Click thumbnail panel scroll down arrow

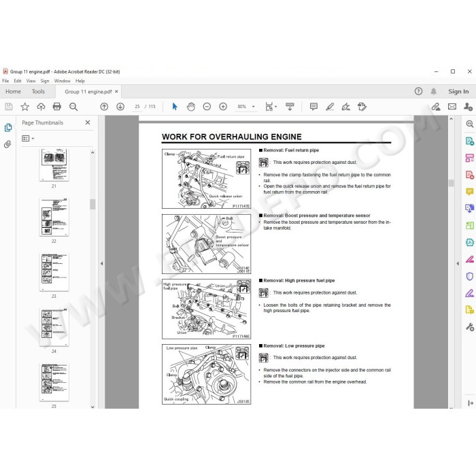coord(92,407)
